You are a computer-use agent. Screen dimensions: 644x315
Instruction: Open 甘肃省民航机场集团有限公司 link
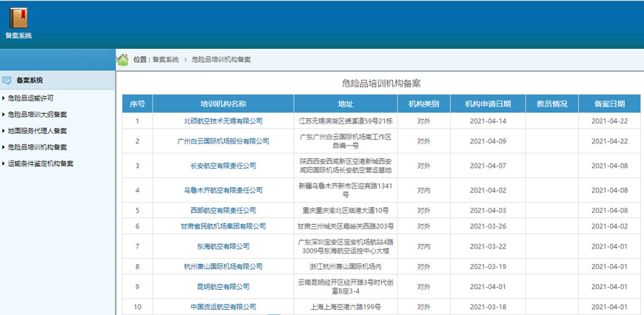pos(223,226)
